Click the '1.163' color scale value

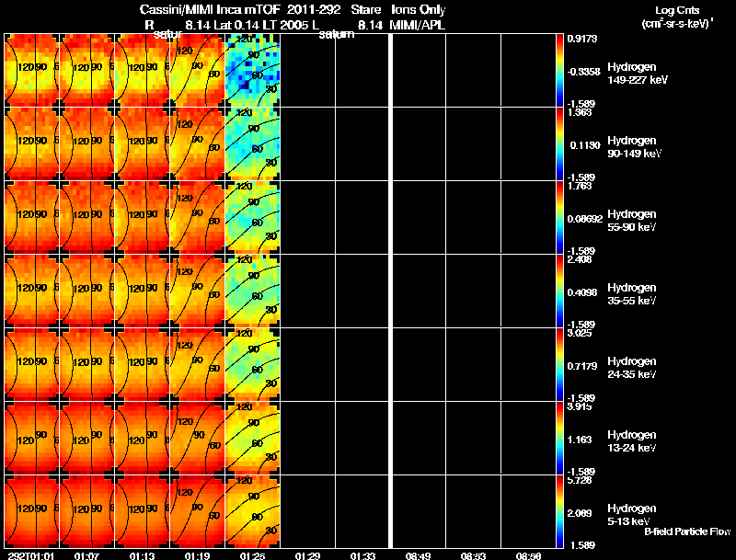[x=580, y=440]
